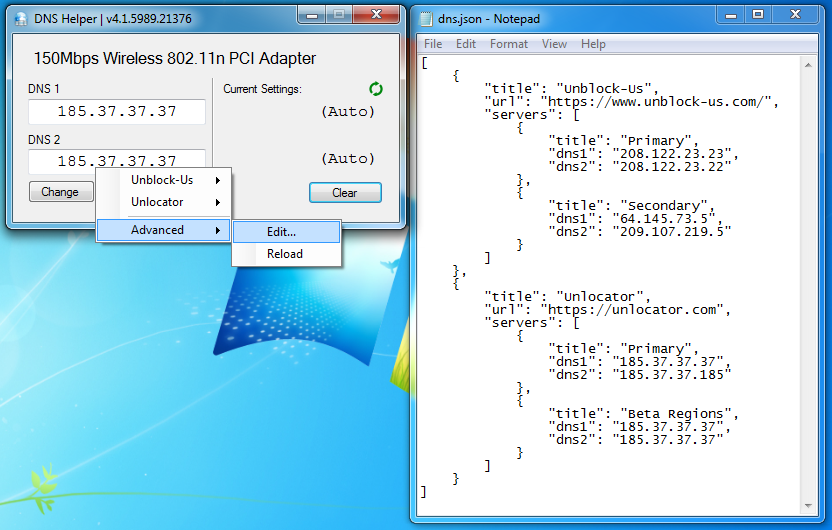This screenshot has width=832, height=530.
Task: Minimize the dns.json Notepad window
Action: click(731, 15)
